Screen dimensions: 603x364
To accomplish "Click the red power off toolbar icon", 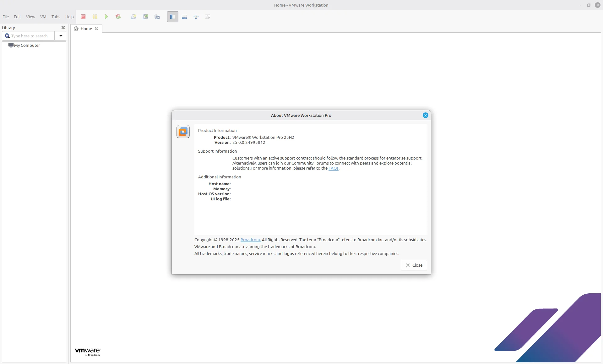I will coord(83,17).
